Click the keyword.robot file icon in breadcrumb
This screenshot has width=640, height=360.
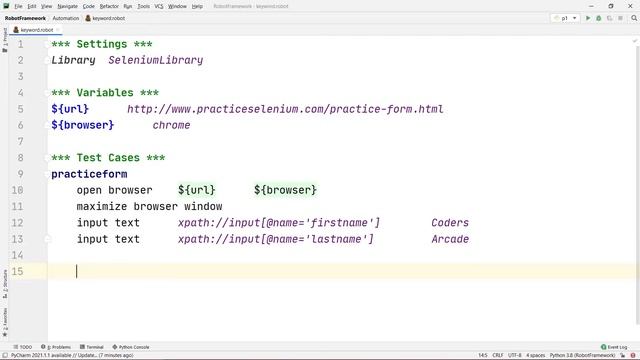click(88, 18)
